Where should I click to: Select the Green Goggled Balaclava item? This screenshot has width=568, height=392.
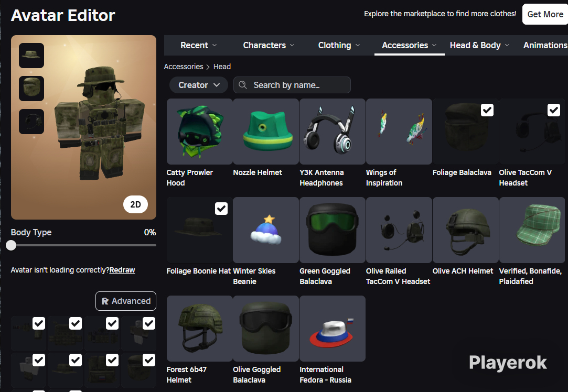[x=332, y=230]
